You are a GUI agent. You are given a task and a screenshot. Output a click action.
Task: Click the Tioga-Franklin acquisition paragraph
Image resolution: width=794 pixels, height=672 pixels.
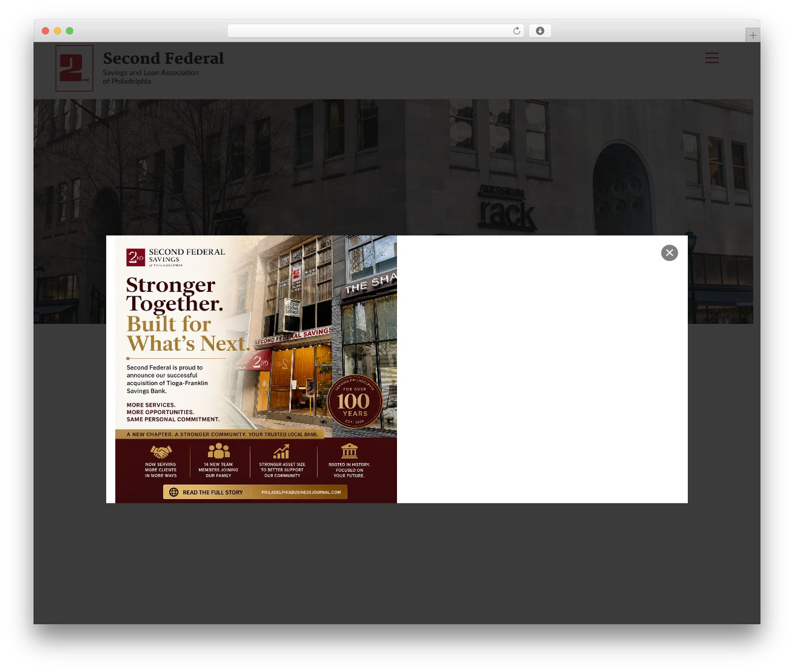(x=167, y=379)
